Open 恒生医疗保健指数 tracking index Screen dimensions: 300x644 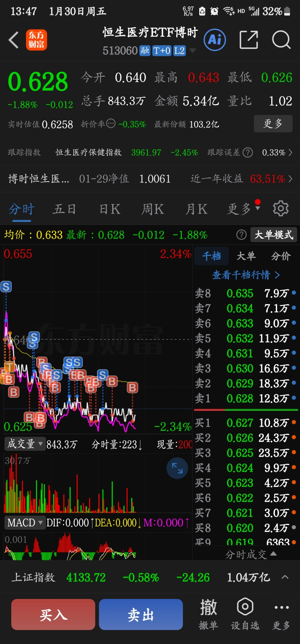coord(89,153)
